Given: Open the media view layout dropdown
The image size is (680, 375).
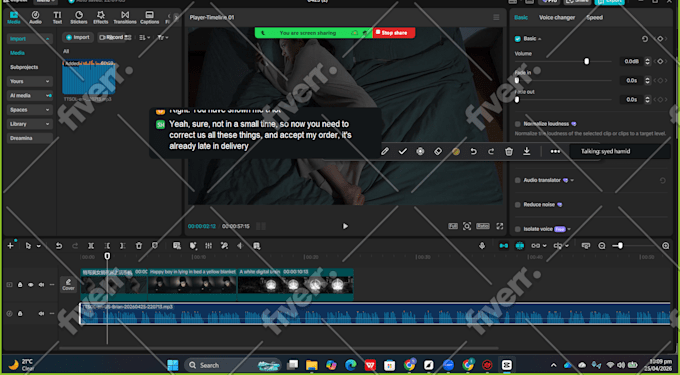Looking at the screenshot, I should coord(144,38).
